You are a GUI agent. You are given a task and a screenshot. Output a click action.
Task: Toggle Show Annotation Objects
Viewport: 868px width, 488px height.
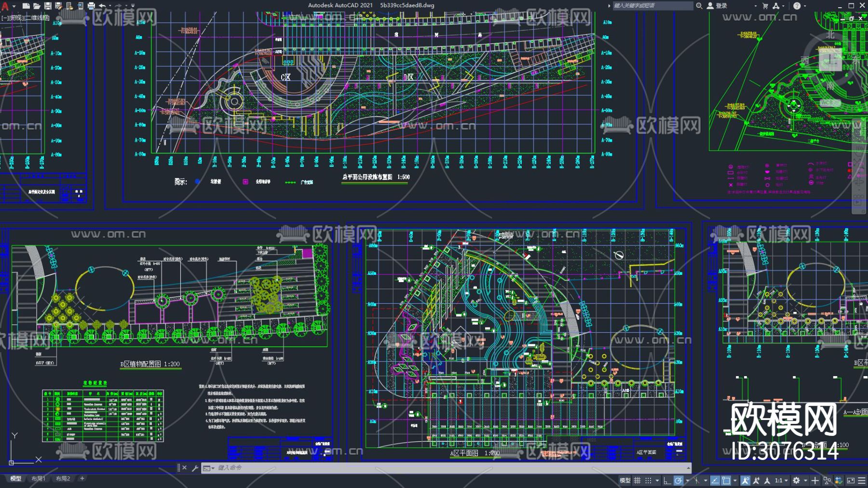point(746,480)
